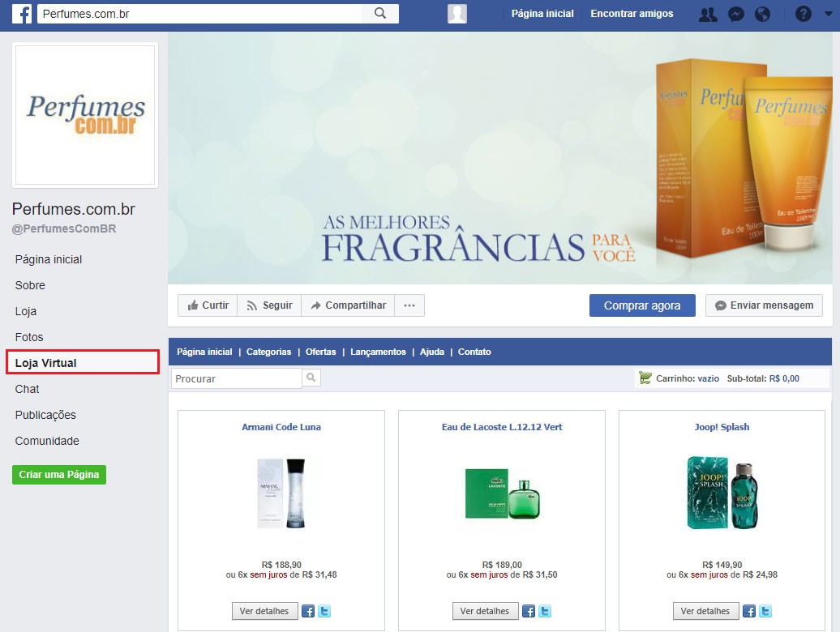This screenshot has height=632, width=840.
Task: Open Ofertas in store navigation
Action: click(x=320, y=352)
